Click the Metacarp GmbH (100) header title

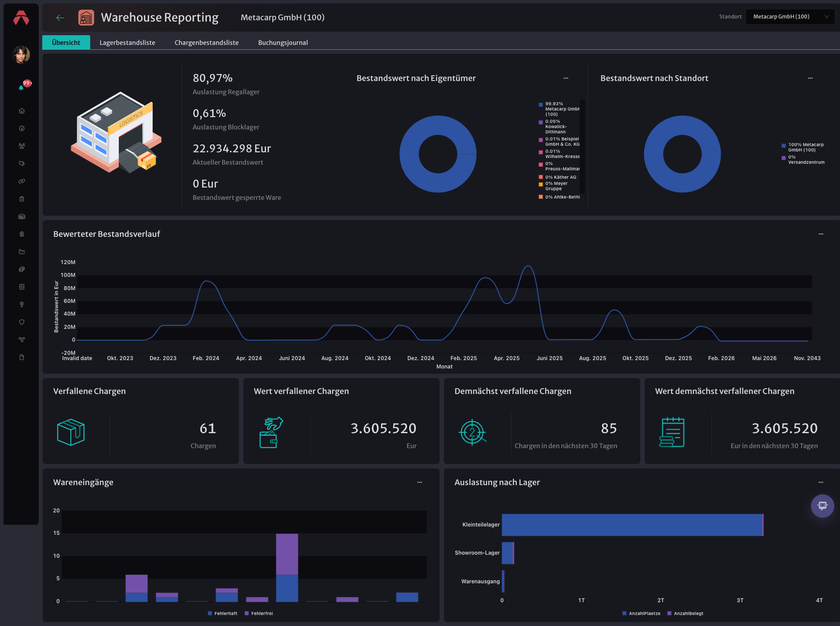point(282,18)
